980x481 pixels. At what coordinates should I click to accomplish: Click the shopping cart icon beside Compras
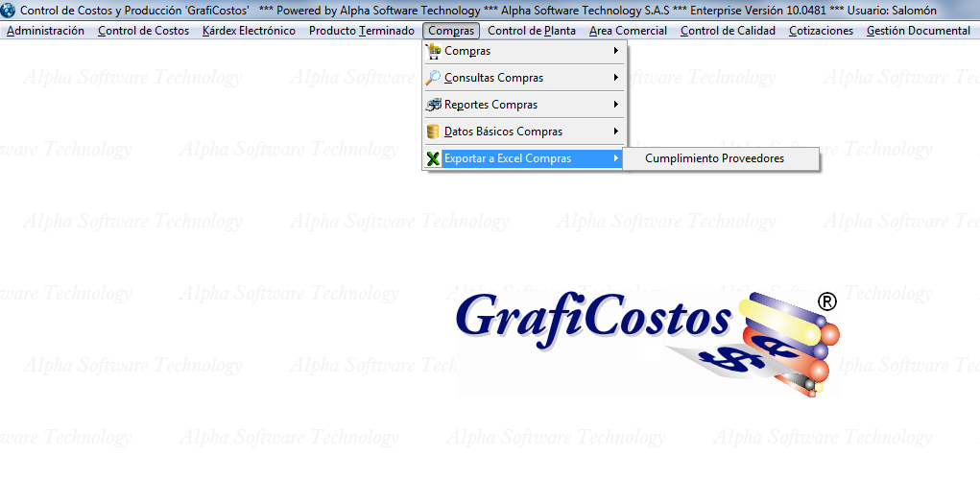click(x=434, y=51)
